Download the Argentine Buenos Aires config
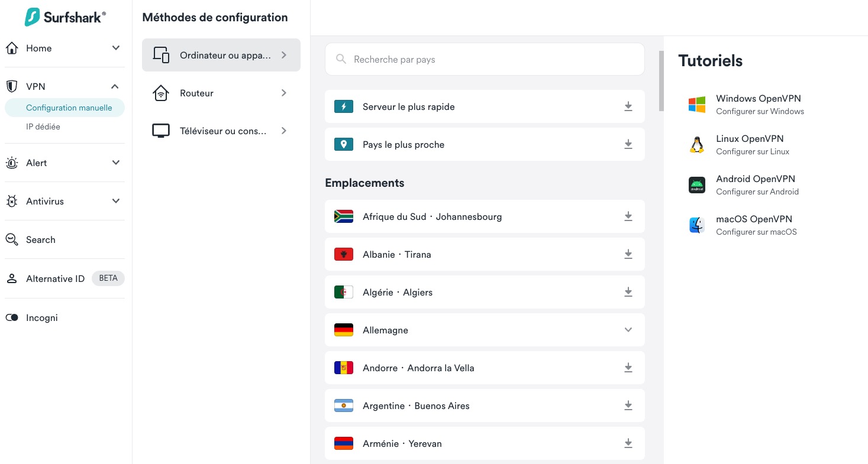 628,405
